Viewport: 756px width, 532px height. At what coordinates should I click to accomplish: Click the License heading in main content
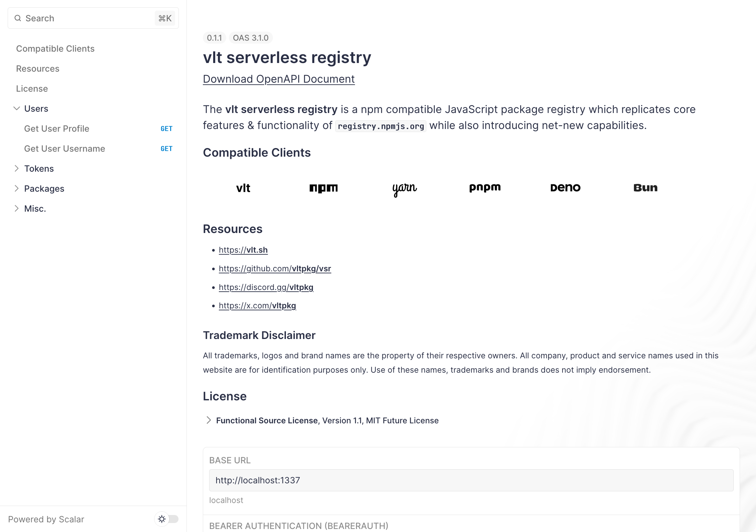pyautogui.click(x=225, y=396)
